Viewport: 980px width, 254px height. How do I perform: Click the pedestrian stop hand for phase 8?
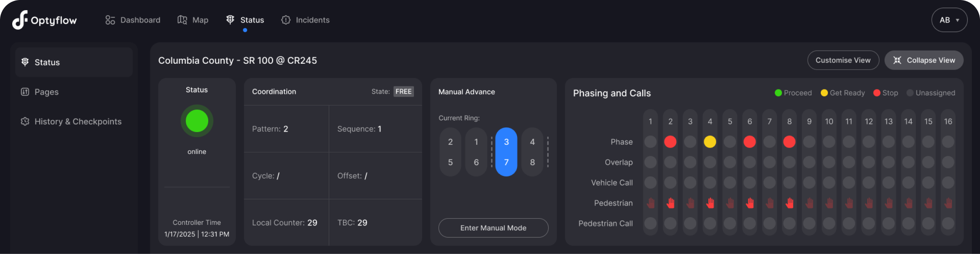(x=789, y=203)
